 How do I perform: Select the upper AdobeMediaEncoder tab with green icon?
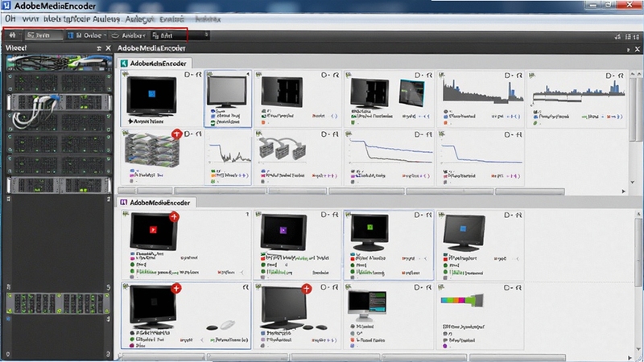pyautogui.click(x=155, y=64)
